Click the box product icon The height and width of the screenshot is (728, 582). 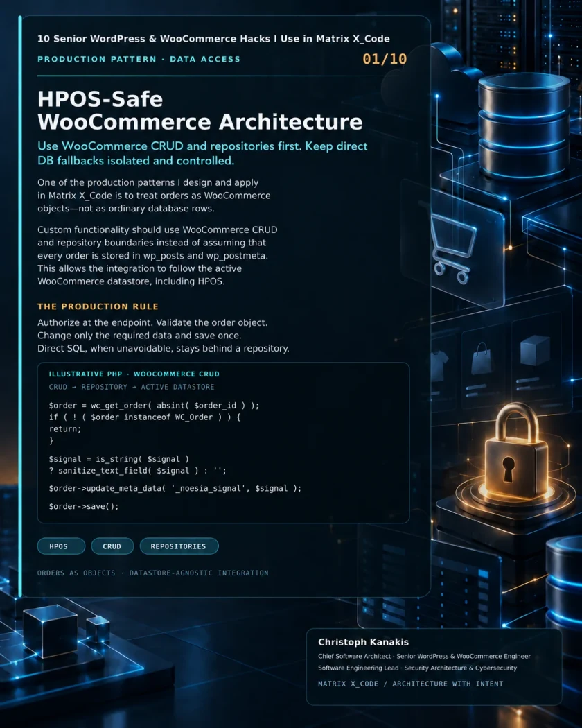pyautogui.click(x=535, y=351)
